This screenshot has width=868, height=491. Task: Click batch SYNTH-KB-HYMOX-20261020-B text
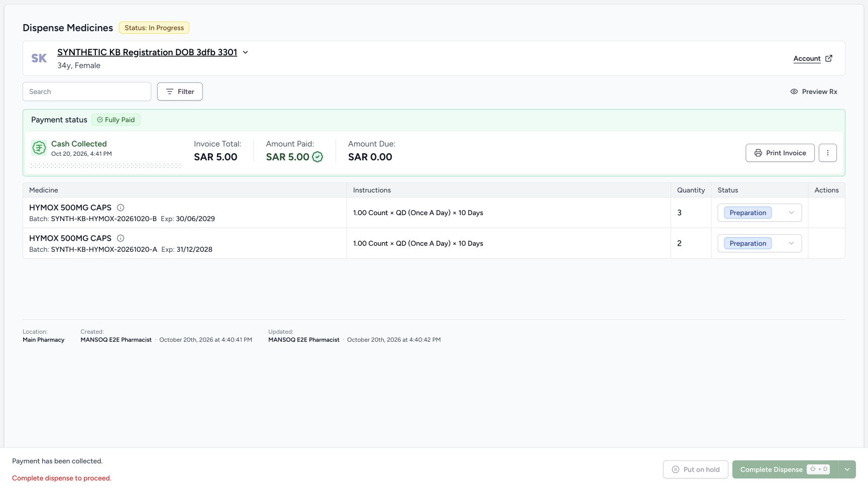[104, 219]
